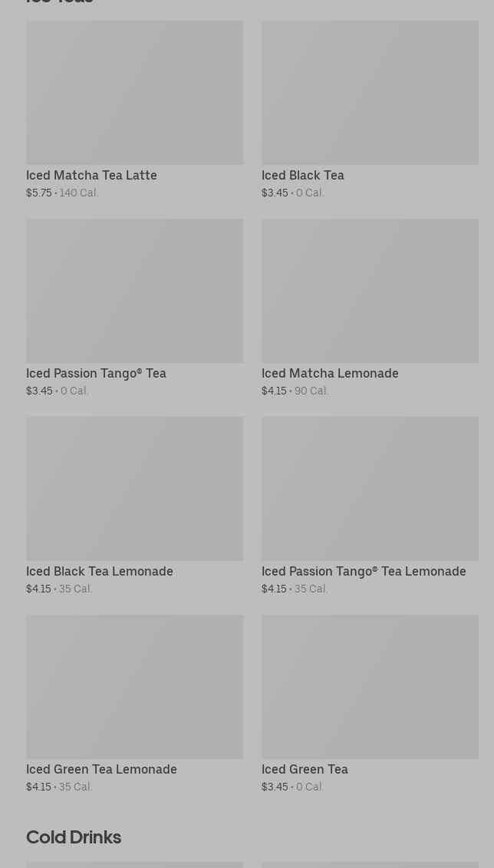
Task: Click the Iced Black Tea Lemonade title
Action: tap(100, 571)
